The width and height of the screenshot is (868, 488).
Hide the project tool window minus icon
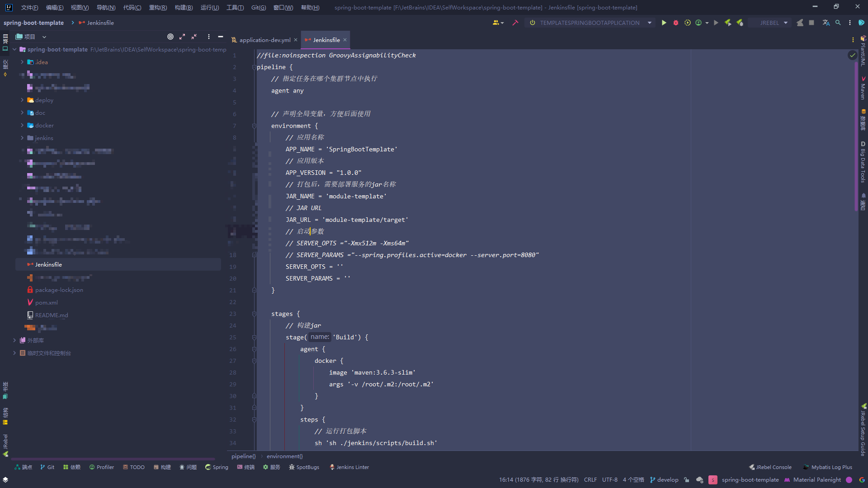click(x=221, y=37)
